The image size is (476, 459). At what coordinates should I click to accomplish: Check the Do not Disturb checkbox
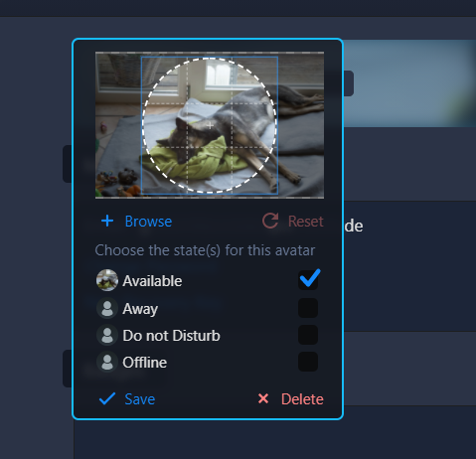308,335
